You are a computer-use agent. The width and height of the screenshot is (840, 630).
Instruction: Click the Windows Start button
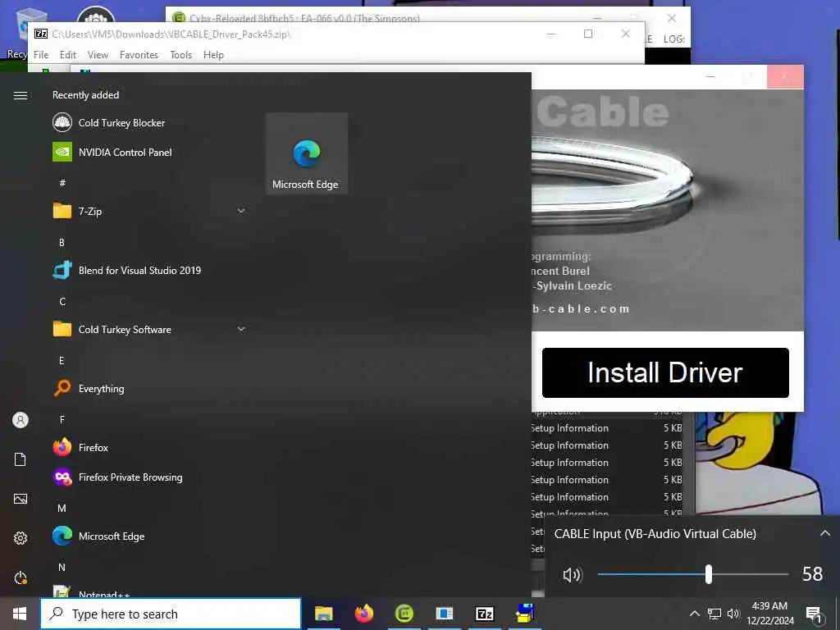coord(20,614)
